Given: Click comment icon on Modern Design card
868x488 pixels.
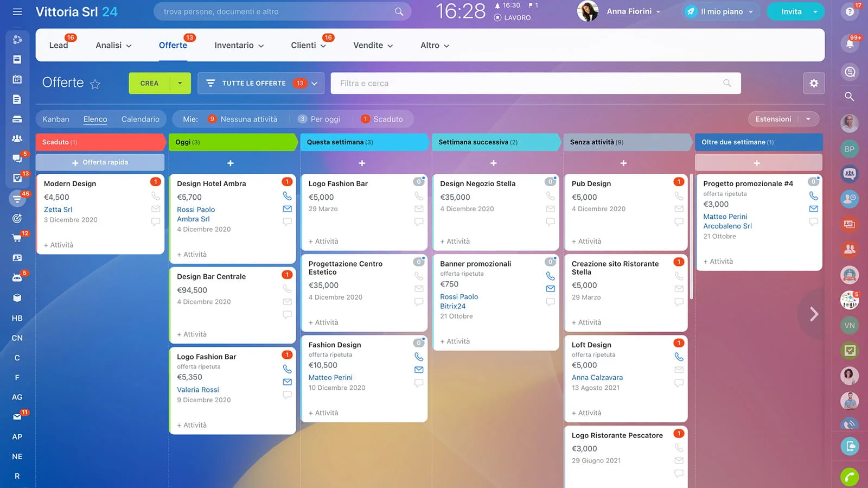Looking at the screenshot, I should (156, 222).
